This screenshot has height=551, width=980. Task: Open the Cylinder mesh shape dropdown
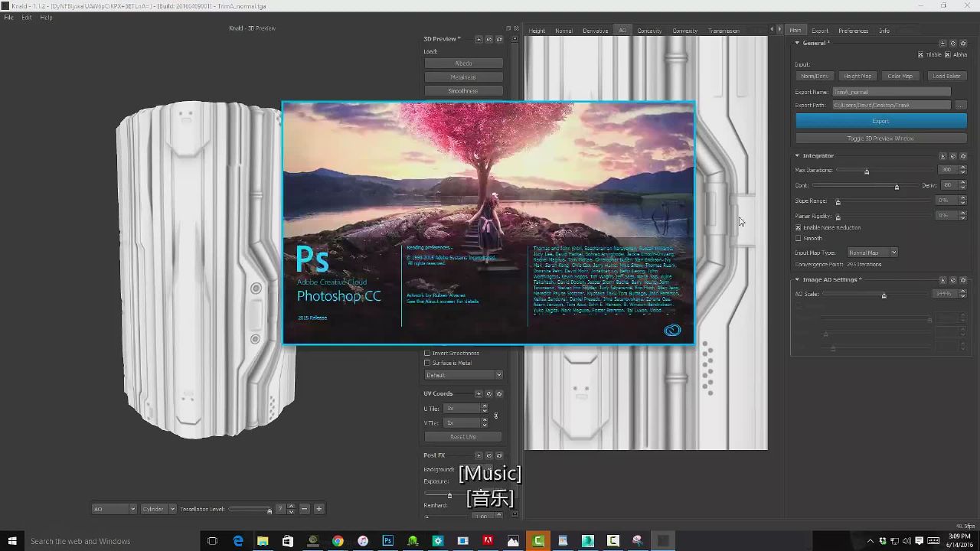point(158,509)
